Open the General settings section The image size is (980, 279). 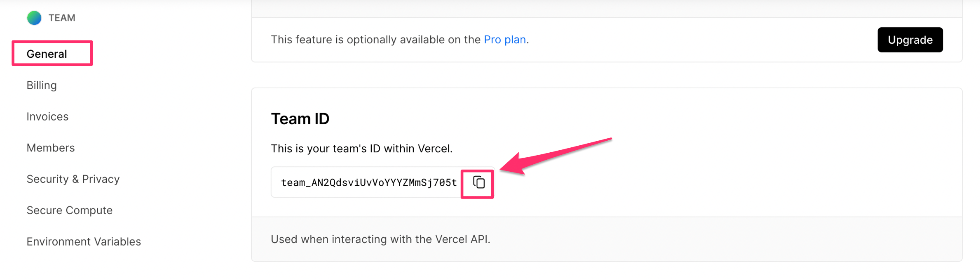(x=47, y=54)
